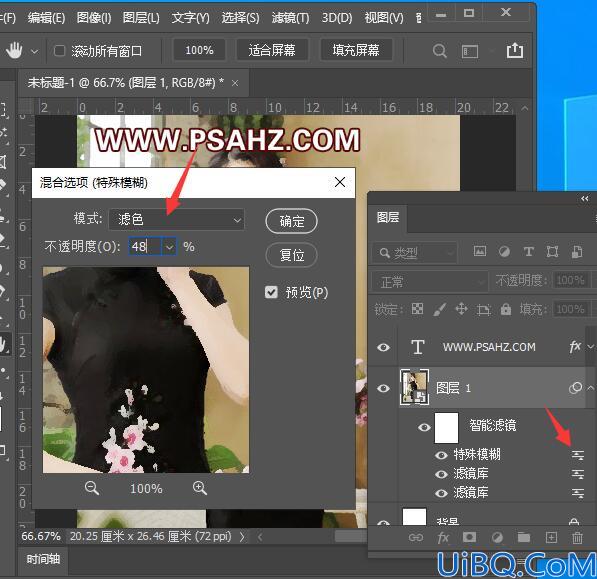Screen dimensions: 597x579
Task: Open the 滤镜(T) menu
Action: click(x=290, y=18)
